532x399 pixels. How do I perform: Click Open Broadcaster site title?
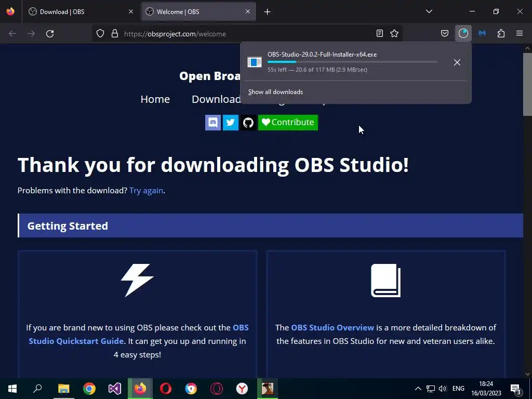210,76
